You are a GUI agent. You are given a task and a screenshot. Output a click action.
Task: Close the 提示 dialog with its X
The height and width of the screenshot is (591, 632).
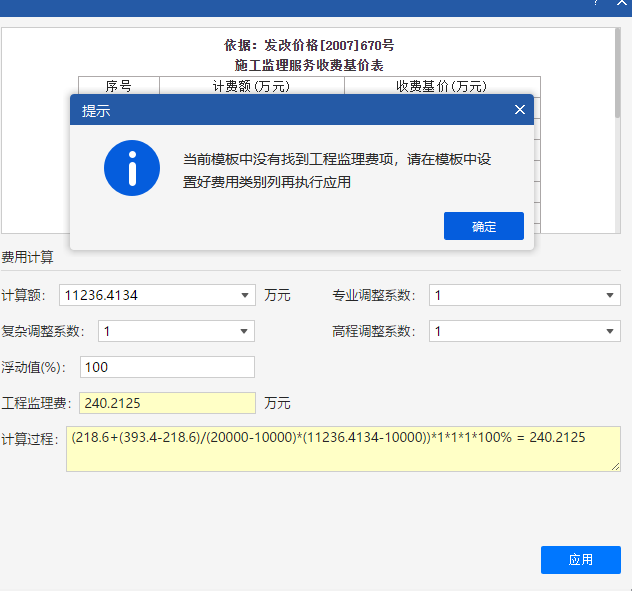coord(520,110)
